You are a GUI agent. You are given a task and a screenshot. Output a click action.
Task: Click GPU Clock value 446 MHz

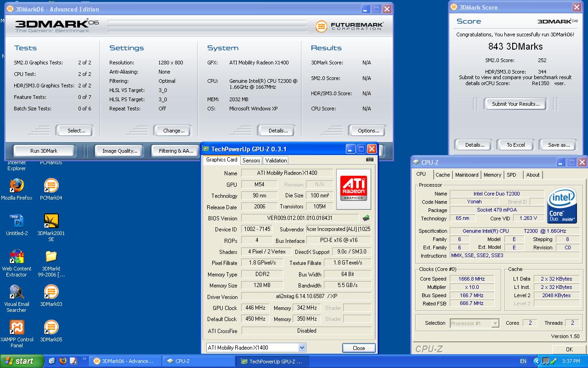coord(255,308)
